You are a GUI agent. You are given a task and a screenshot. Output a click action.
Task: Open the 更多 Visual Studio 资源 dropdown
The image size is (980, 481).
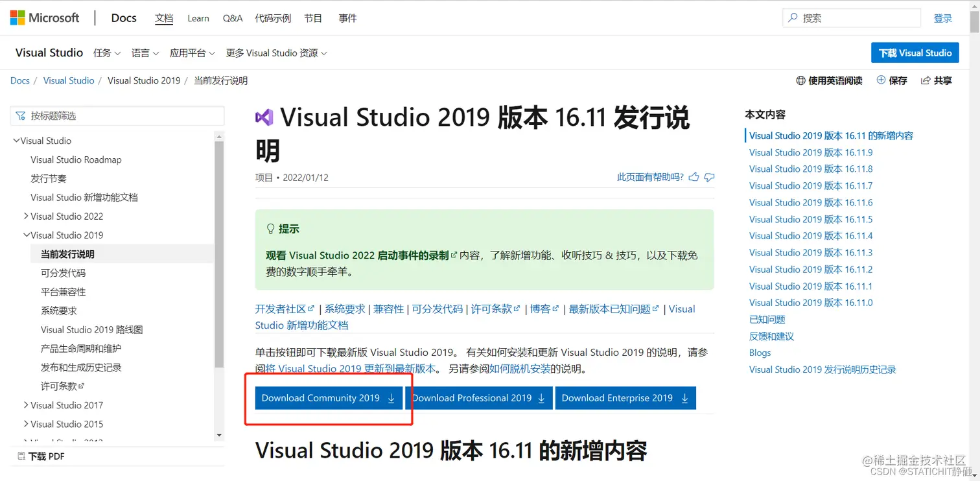[x=277, y=53]
